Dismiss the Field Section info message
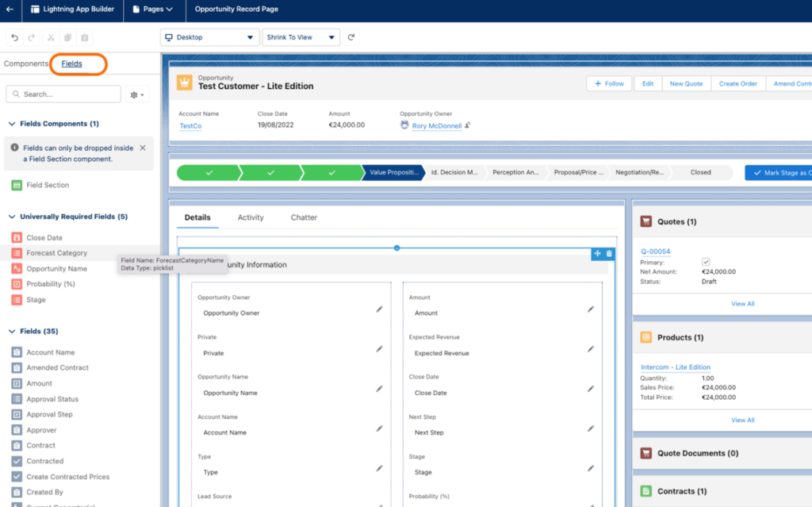The width and height of the screenshot is (812, 507). click(x=143, y=148)
